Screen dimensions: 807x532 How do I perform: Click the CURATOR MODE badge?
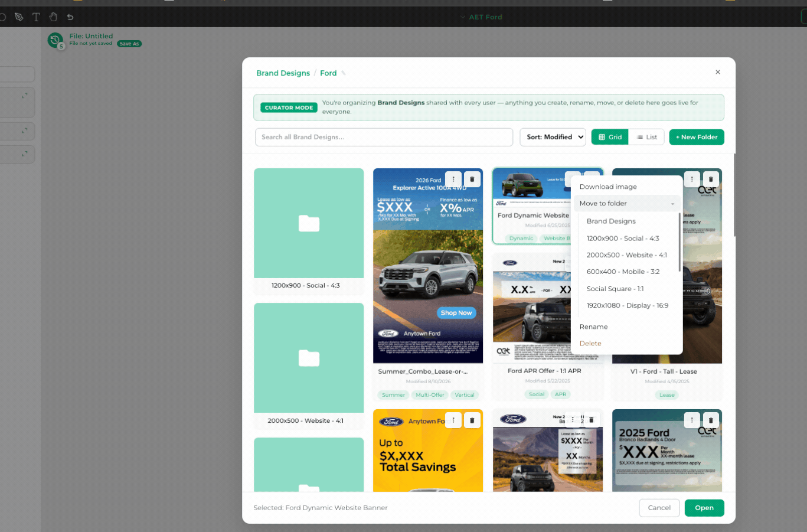click(x=289, y=107)
